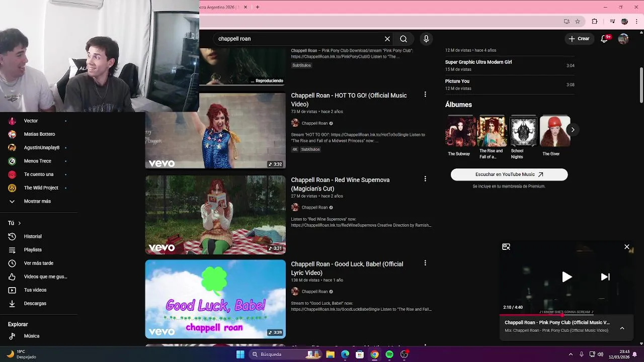Click the Subtítulos badge under HOT TO GO!
644x362 pixels.
click(x=310, y=149)
